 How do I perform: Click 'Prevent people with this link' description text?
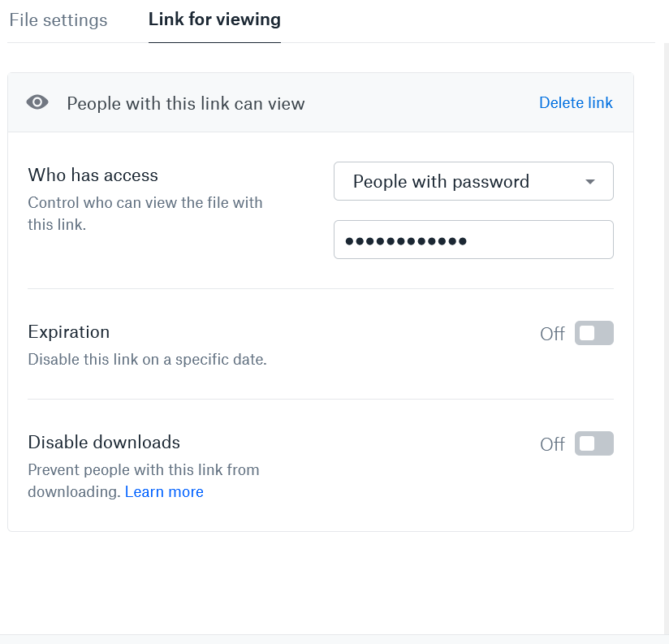pos(143,469)
